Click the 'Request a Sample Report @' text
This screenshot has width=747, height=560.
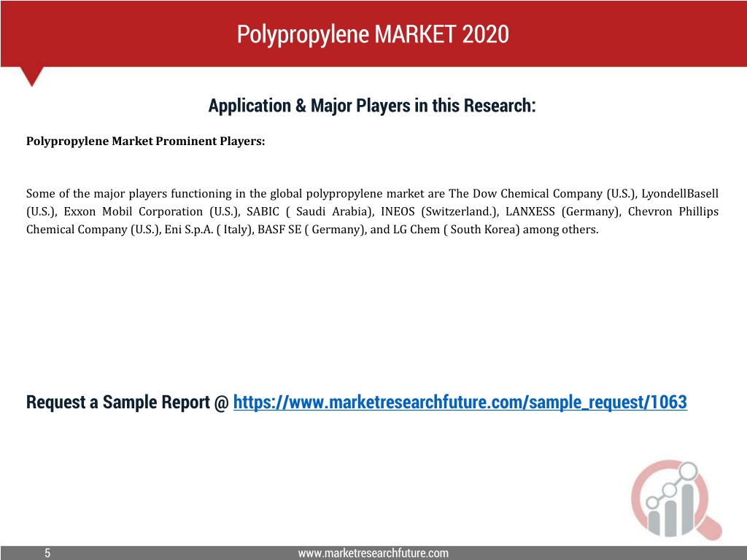pyautogui.click(x=127, y=402)
